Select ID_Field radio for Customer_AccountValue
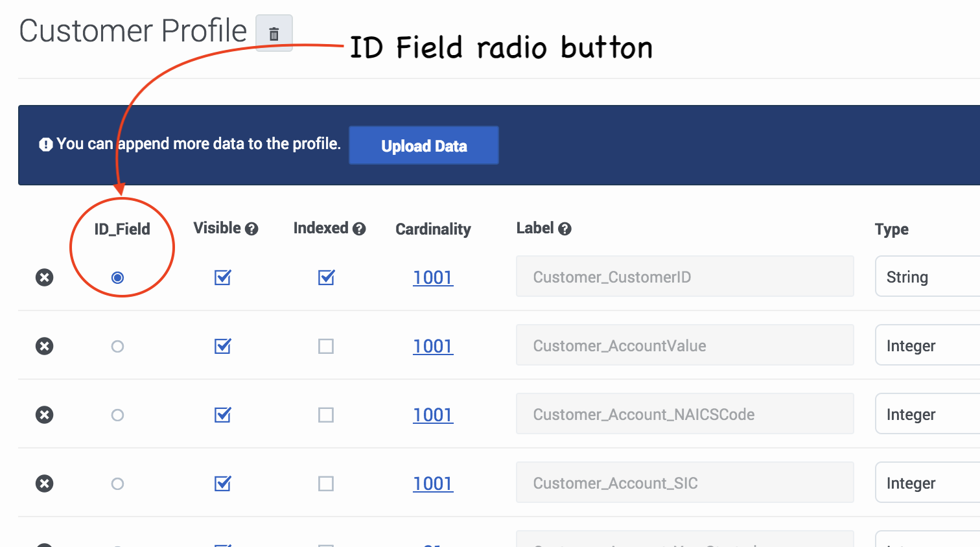The image size is (980, 547). [x=117, y=346]
